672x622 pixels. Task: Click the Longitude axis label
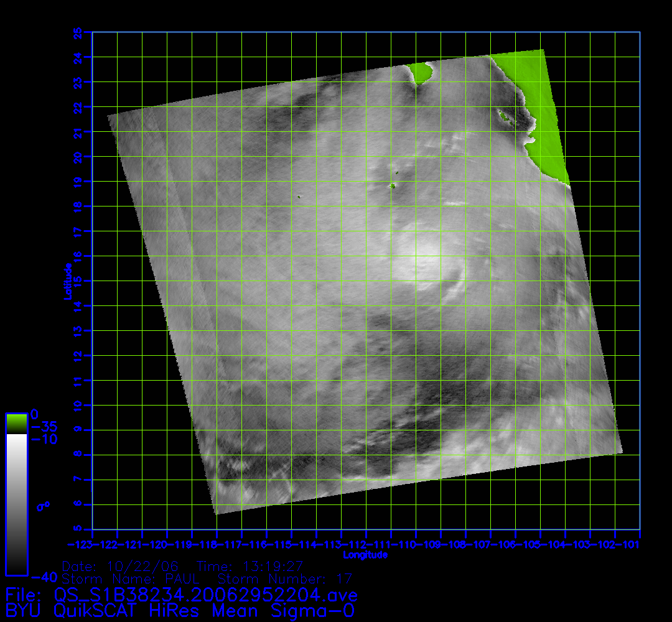pyautogui.click(x=365, y=555)
